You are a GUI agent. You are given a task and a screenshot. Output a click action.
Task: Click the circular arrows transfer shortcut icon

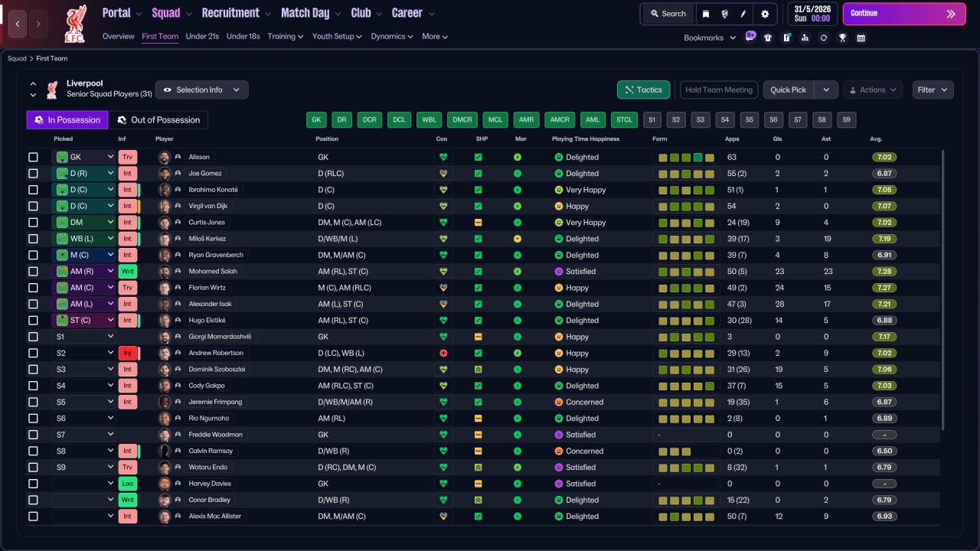click(x=823, y=37)
